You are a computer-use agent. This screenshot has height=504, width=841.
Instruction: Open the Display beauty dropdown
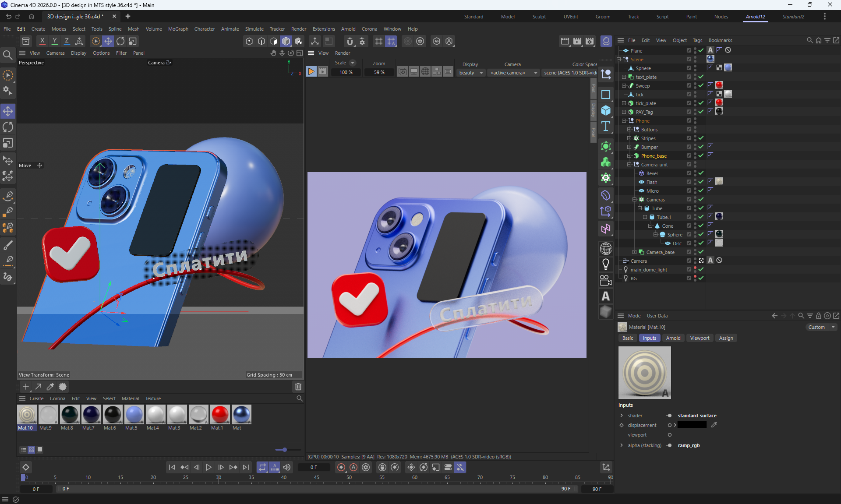pos(471,73)
